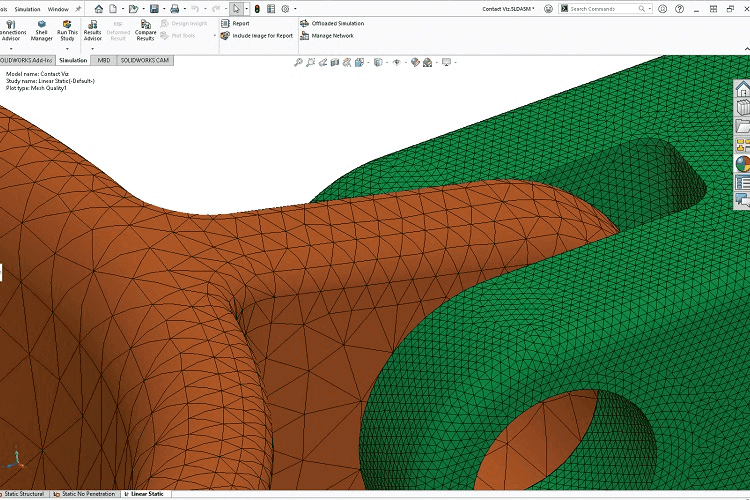Click Connections Advisor

coord(11,31)
